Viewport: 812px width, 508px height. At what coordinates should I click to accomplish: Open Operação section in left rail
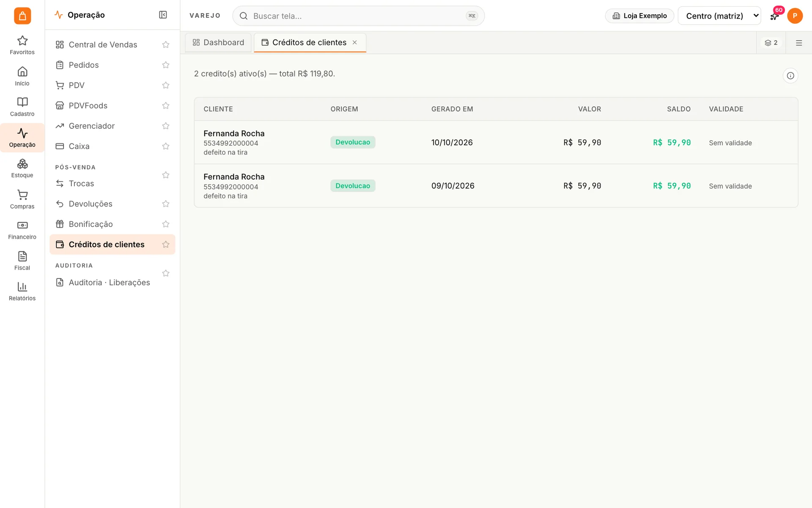[22, 138]
